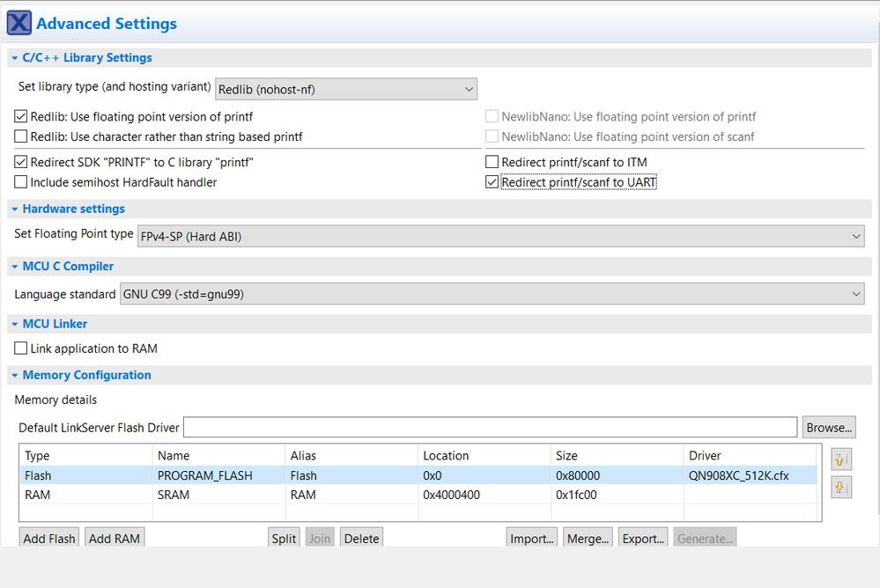
Task: Move memory row down with arrow icon
Action: click(x=840, y=487)
